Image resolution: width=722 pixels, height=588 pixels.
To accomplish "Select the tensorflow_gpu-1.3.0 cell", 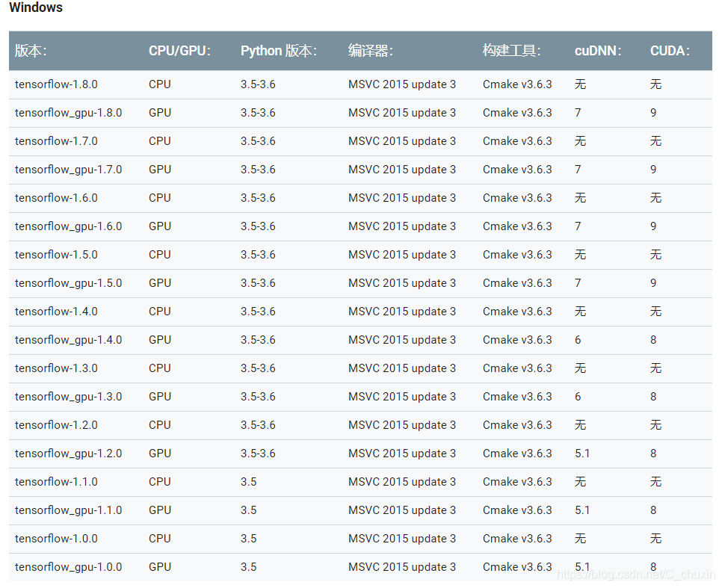I will point(68,397).
